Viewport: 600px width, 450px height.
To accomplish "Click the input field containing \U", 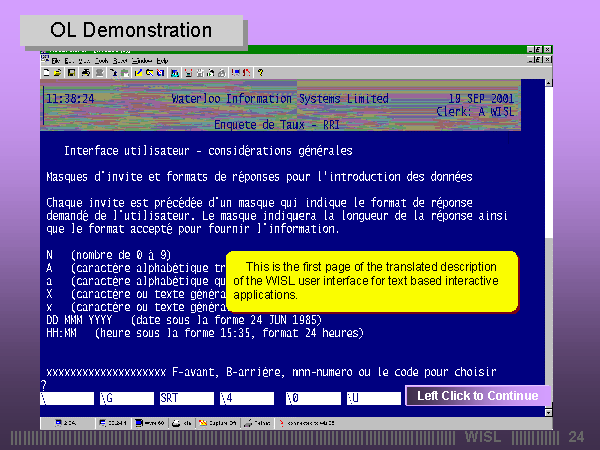I will [372, 398].
